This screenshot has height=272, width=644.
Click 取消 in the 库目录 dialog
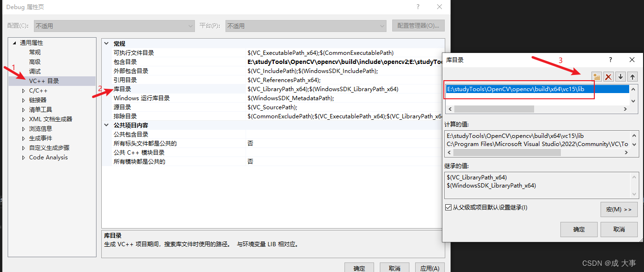point(619,230)
